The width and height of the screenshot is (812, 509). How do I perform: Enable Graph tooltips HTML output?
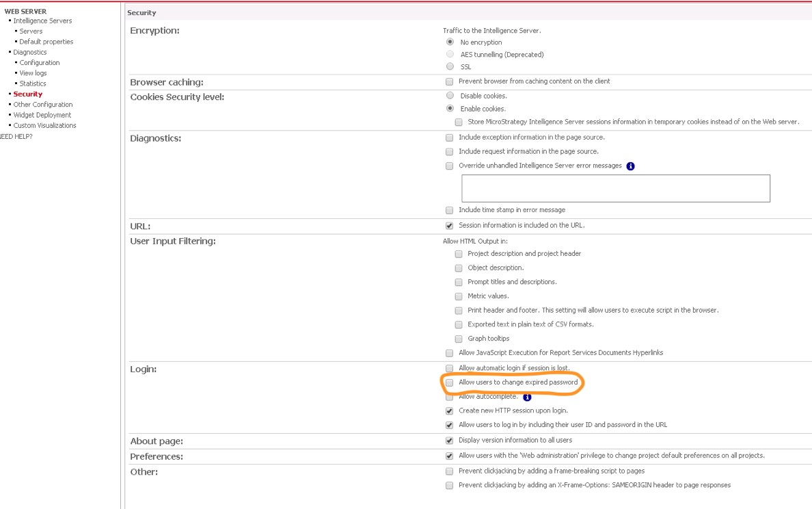(459, 339)
